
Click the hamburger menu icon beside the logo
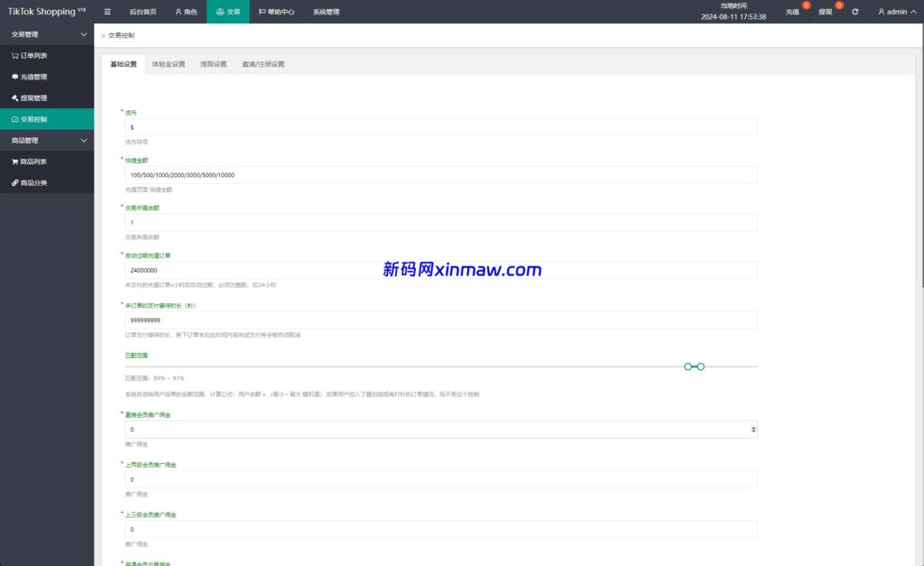(x=107, y=12)
